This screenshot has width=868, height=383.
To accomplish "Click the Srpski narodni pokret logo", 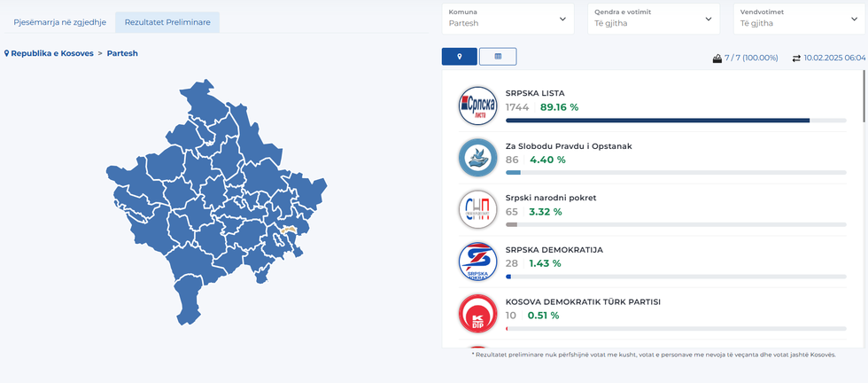I will (477, 210).
